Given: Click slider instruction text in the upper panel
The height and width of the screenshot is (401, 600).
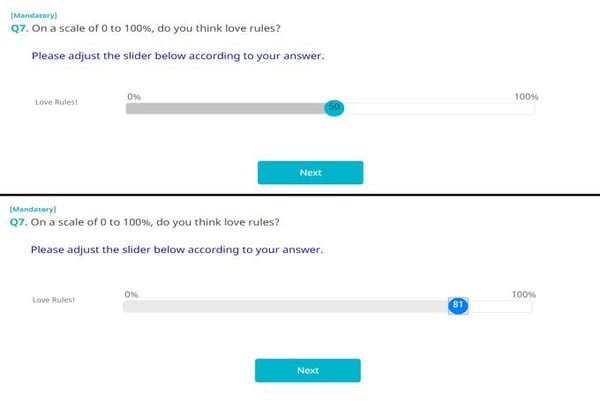Looking at the screenshot, I should pyautogui.click(x=178, y=56).
